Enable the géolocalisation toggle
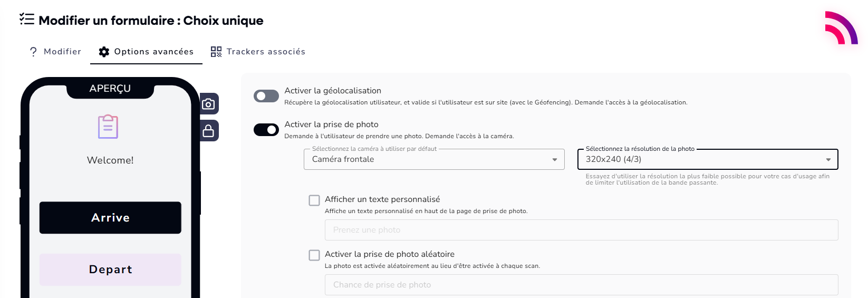 pyautogui.click(x=266, y=96)
